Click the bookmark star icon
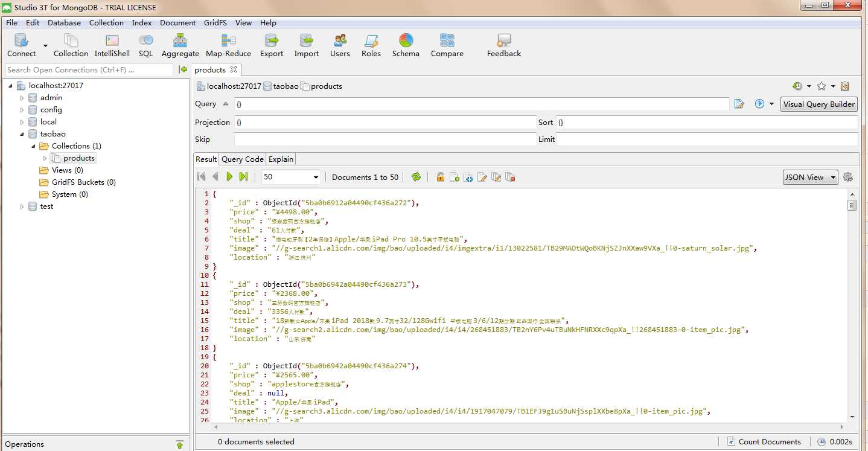Image resolution: width=868 pixels, height=451 pixels. (x=822, y=86)
